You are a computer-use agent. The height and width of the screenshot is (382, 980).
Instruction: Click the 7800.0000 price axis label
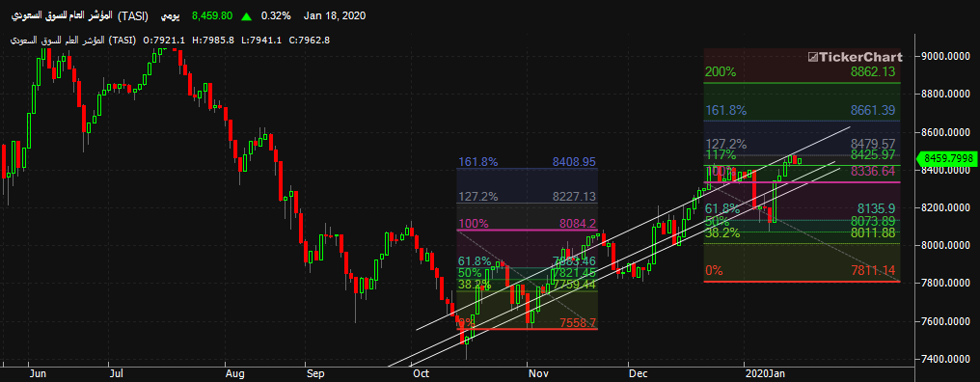(946, 284)
